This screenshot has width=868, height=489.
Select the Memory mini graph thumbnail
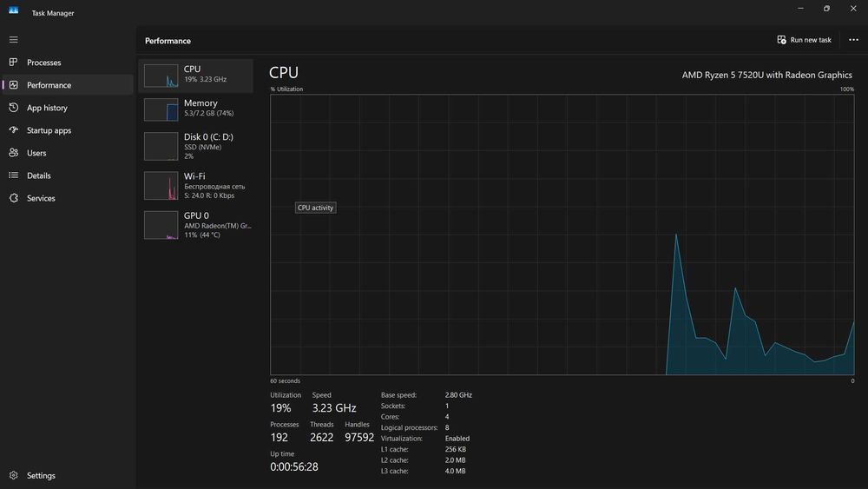tap(161, 109)
